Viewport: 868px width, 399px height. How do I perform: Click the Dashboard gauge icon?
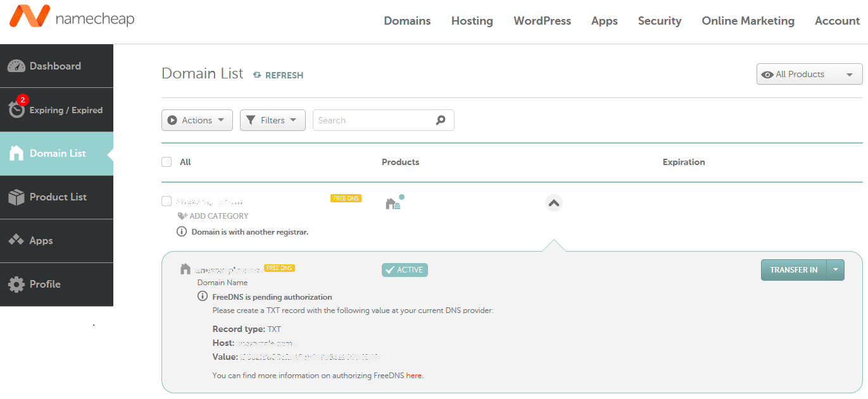coord(16,66)
